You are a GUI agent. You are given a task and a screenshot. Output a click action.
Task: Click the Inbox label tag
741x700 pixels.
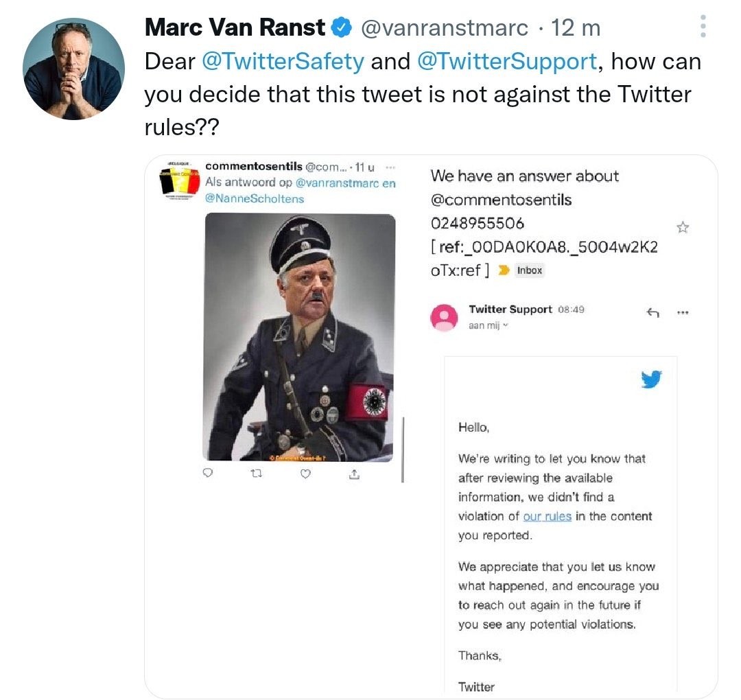[x=529, y=270]
